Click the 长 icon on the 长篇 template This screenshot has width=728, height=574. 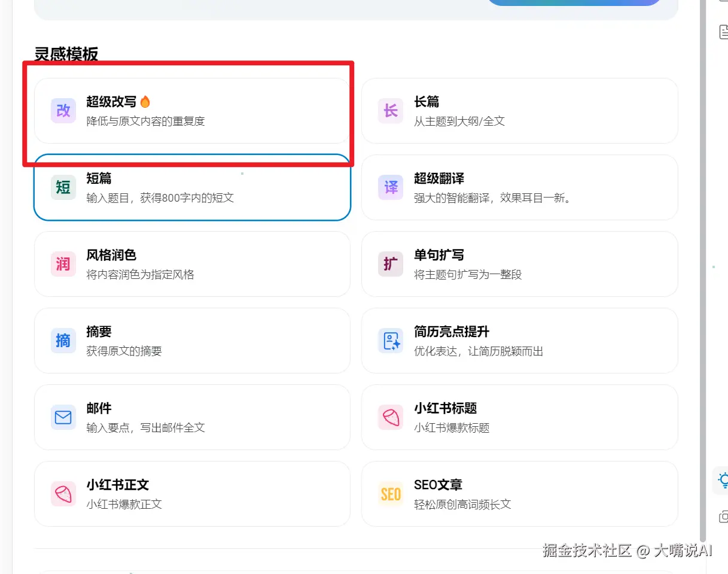click(x=391, y=111)
